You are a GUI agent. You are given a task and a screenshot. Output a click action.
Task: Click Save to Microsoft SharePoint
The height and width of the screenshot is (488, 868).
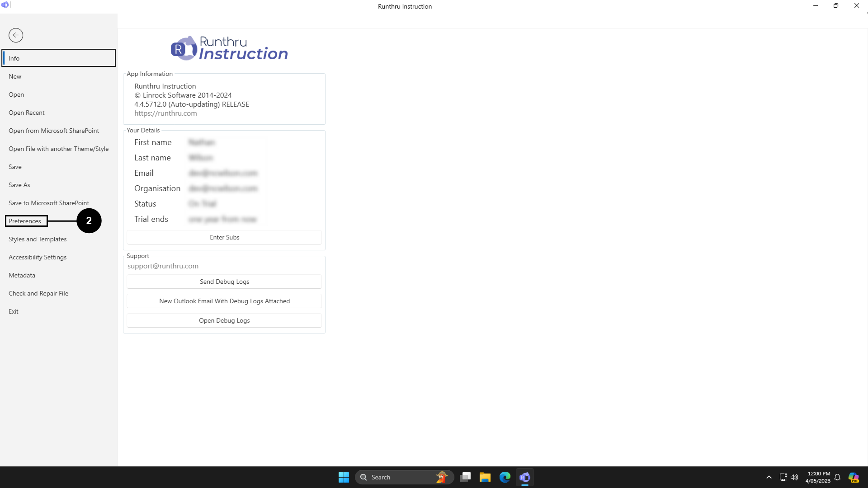coord(49,203)
